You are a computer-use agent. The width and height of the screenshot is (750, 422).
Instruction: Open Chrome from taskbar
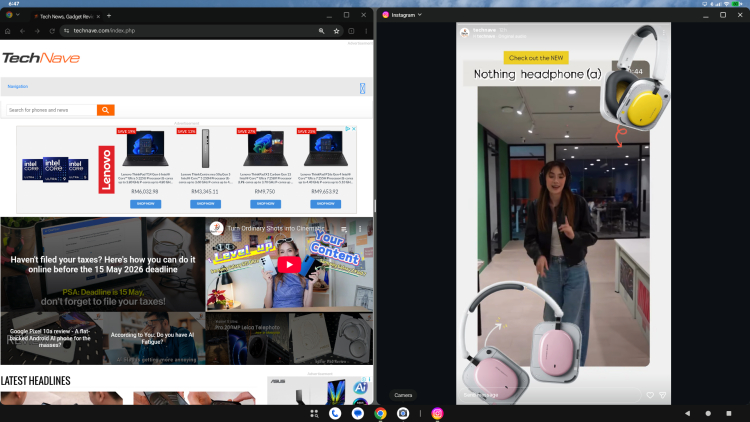coord(380,414)
